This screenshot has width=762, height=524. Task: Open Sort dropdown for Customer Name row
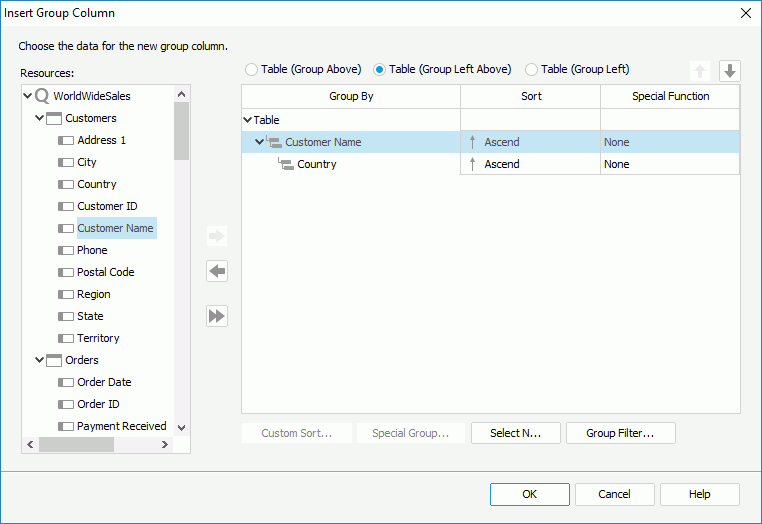[x=530, y=142]
